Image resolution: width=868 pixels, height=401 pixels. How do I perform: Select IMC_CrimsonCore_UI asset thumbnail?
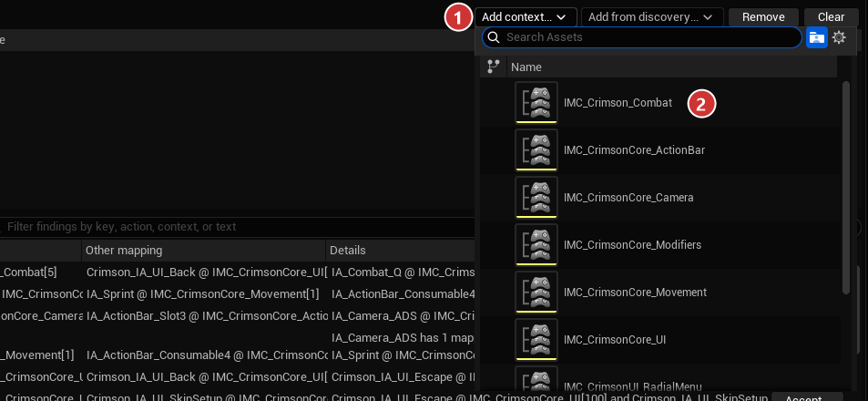536,340
